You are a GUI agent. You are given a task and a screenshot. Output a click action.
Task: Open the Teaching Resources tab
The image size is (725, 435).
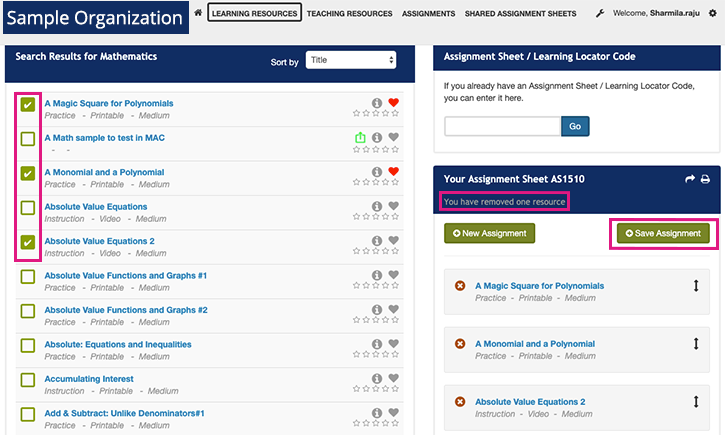(x=349, y=14)
